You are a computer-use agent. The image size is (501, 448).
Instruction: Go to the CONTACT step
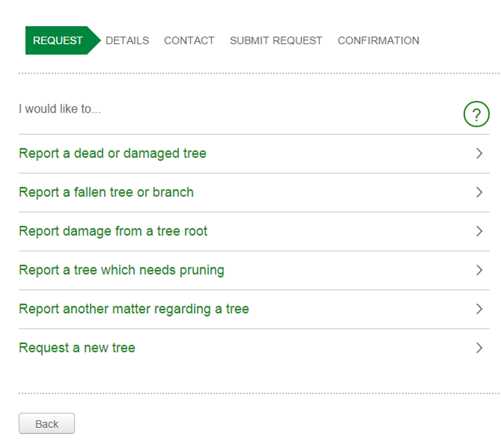click(189, 41)
